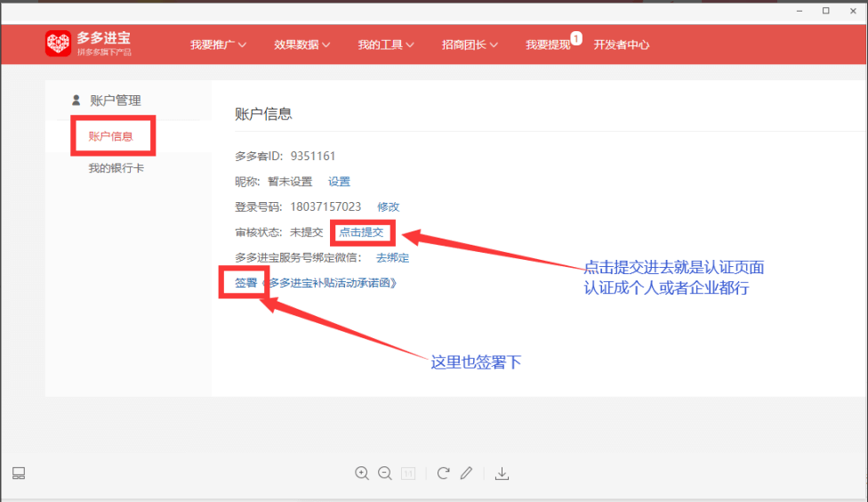Zoom out with the magnifier minus icon
The image size is (868, 502).
(x=385, y=474)
